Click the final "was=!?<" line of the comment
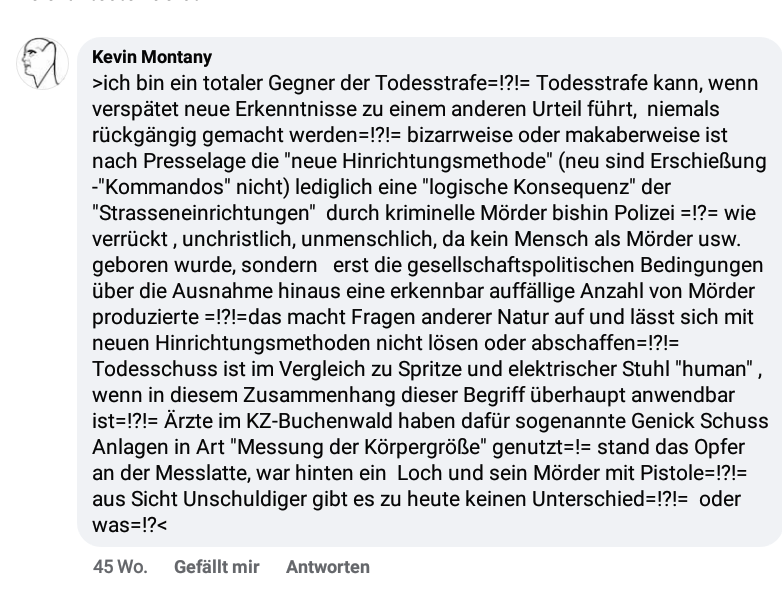 click(x=130, y=525)
